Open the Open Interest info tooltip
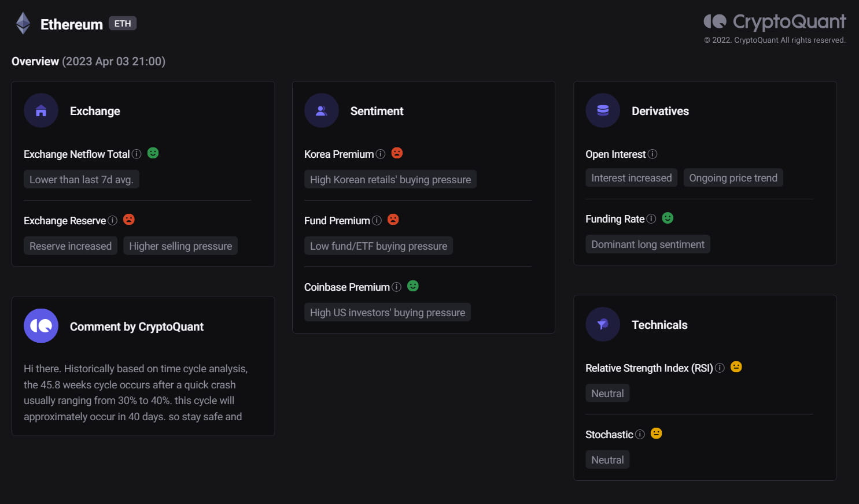Image resolution: width=859 pixels, height=504 pixels. [653, 154]
